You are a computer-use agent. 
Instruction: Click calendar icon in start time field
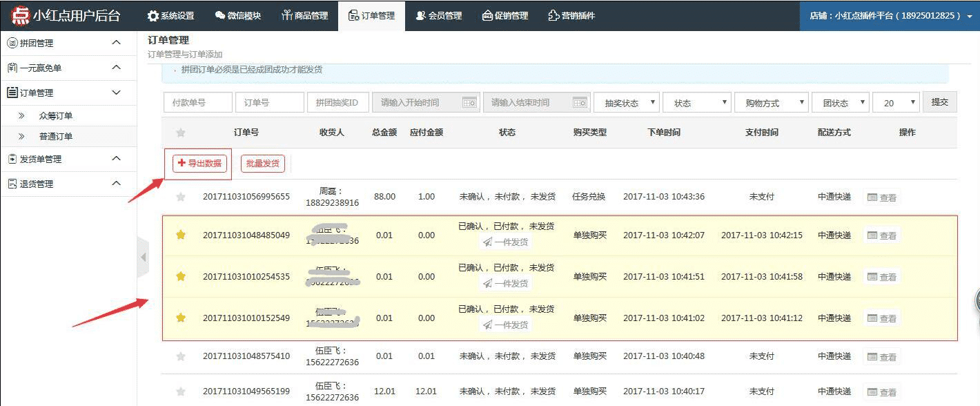(x=469, y=103)
